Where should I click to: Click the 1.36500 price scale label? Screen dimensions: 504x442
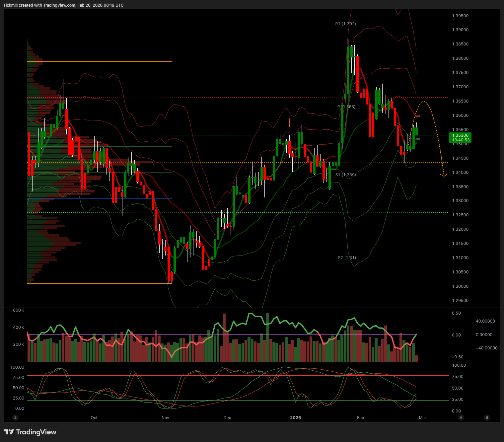click(460, 101)
